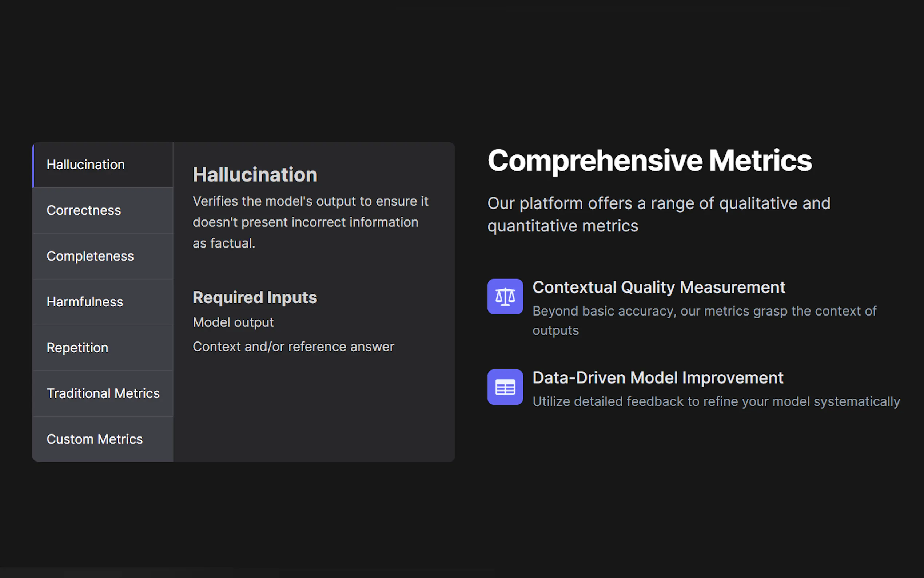
Task: Click the 'Utilize detailed feedback' description
Action: coord(716,401)
